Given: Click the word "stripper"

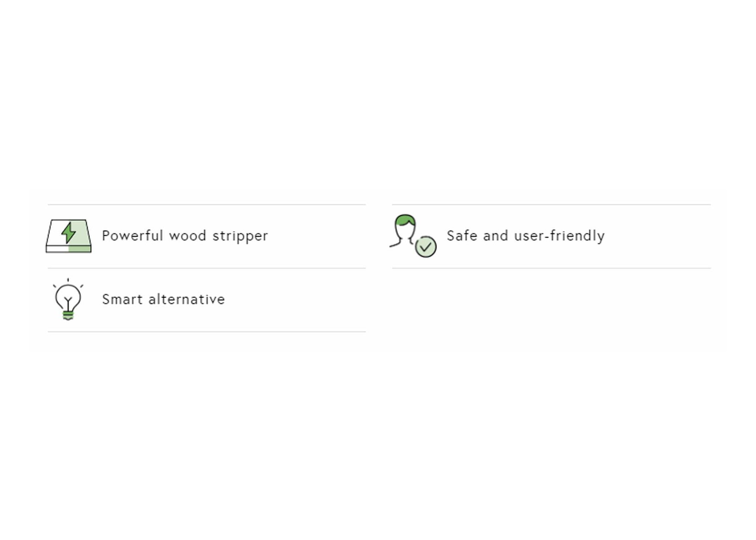Looking at the screenshot, I should (x=240, y=237).
